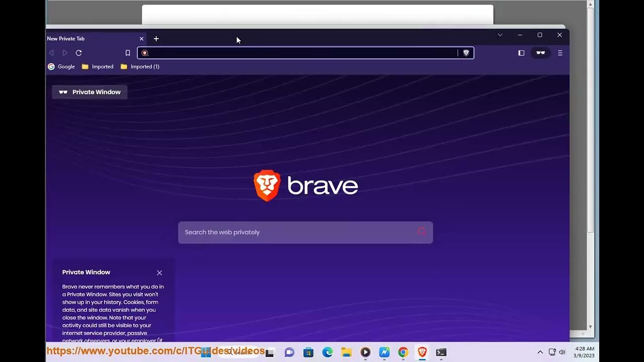The height and width of the screenshot is (362, 644).
Task: Focus the address bar field
Action: [305, 53]
